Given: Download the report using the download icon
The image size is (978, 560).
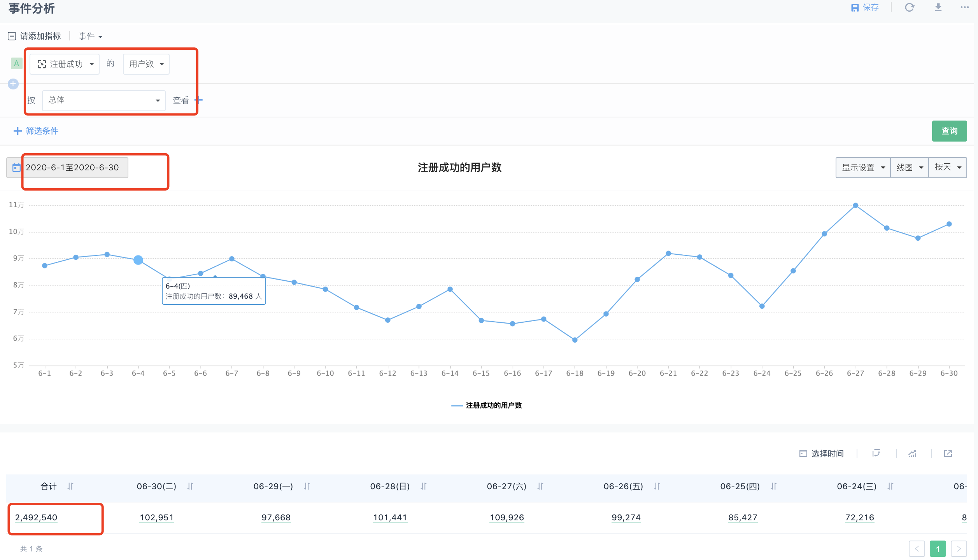Looking at the screenshot, I should click(x=938, y=7).
